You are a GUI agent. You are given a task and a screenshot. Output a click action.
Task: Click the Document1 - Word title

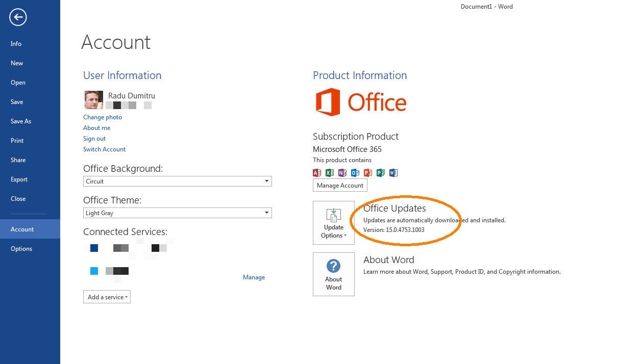(x=487, y=7)
